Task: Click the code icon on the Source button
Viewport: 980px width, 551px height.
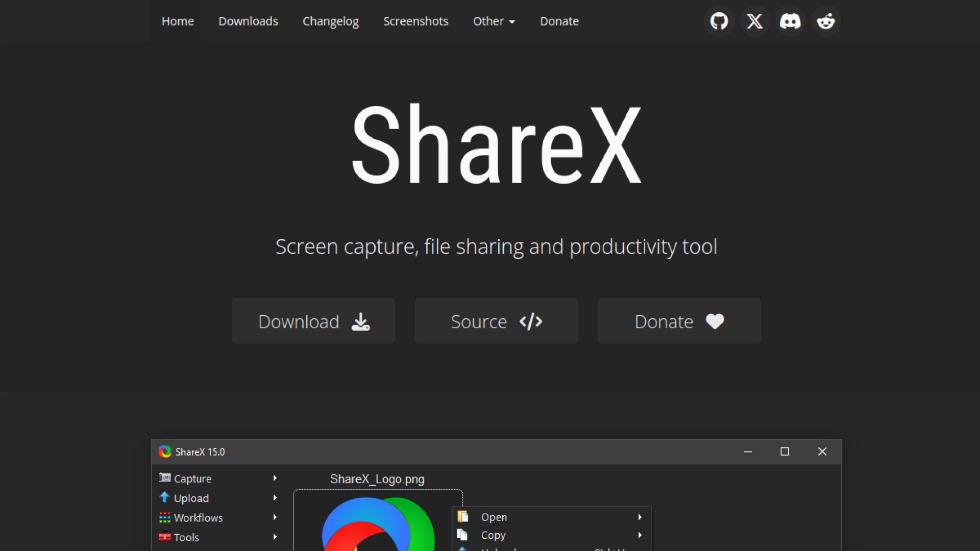Action: pyautogui.click(x=531, y=321)
